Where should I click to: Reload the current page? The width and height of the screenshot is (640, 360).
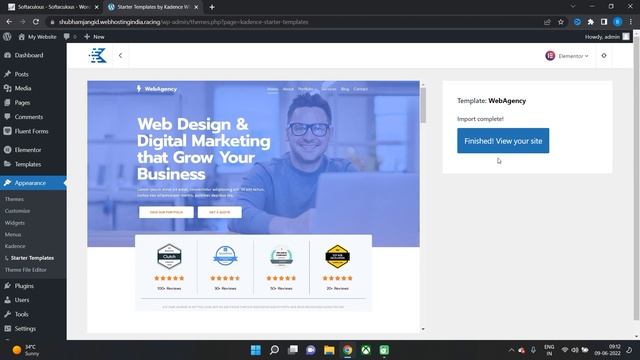pyautogui.click(x=36, y=22)
